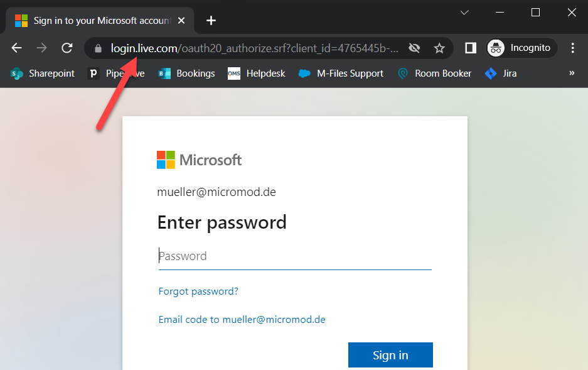Open the Room Booker bookmark
588x370 pixels.
434,73
